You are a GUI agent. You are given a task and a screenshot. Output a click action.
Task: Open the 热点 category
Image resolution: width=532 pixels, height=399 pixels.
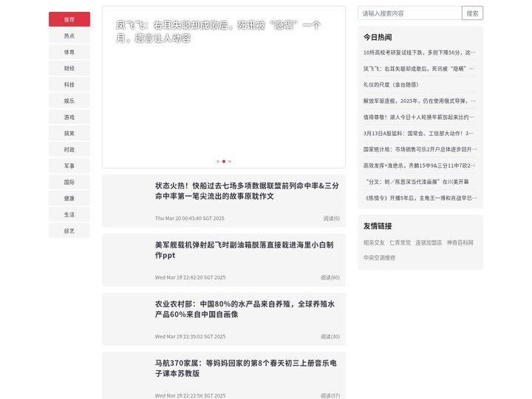coord(69,35)
